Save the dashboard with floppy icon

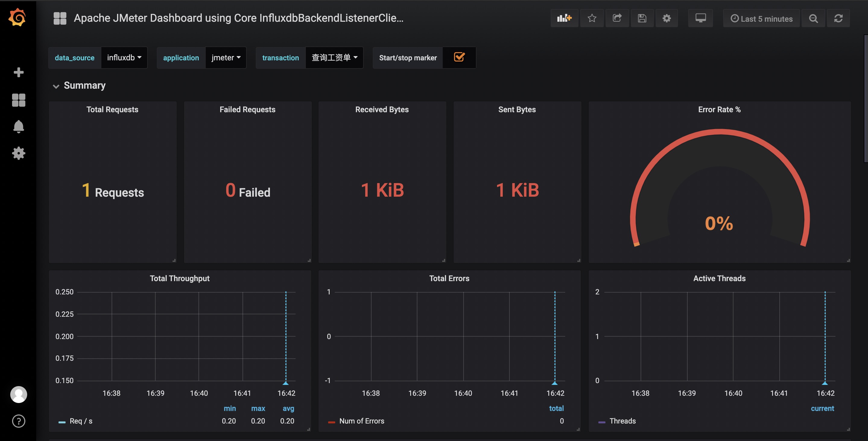point(642,18)
